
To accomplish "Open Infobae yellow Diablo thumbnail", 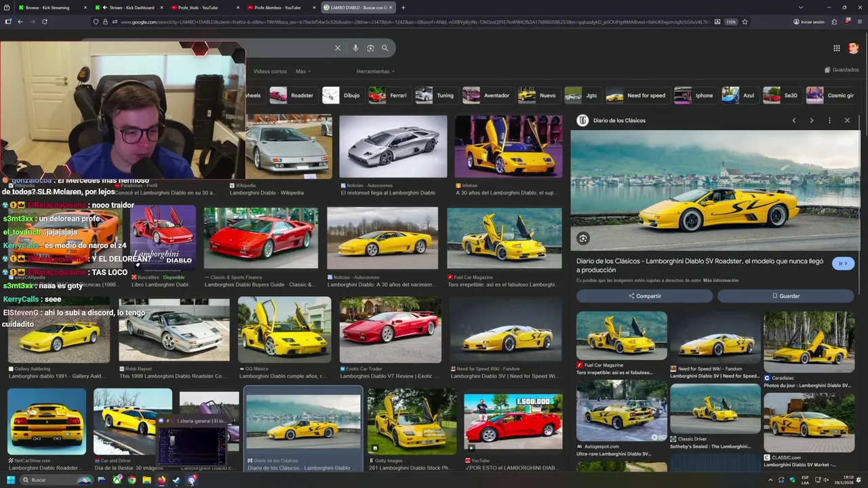I will coord(509,146).
